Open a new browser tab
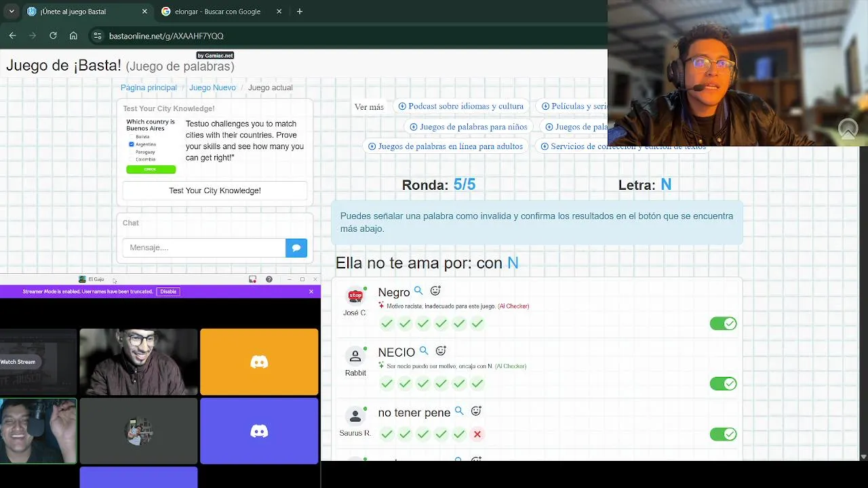868x488 pixels. tap(300, 12)
